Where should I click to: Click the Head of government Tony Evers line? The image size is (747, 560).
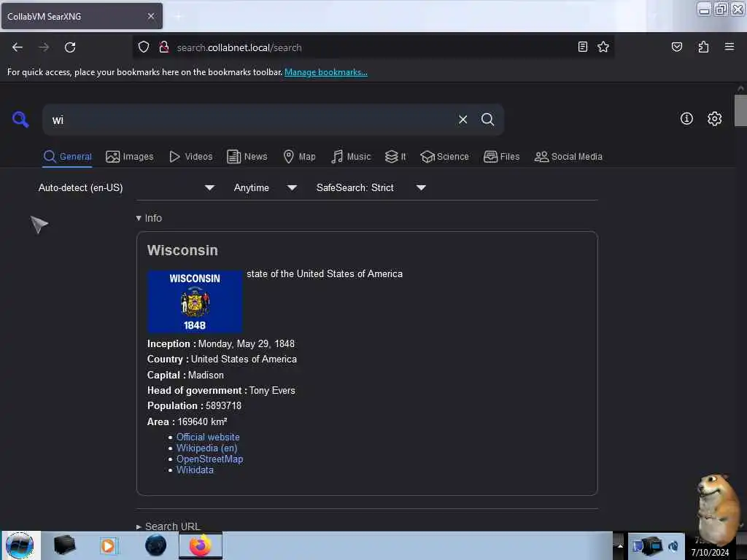[221, 391]
